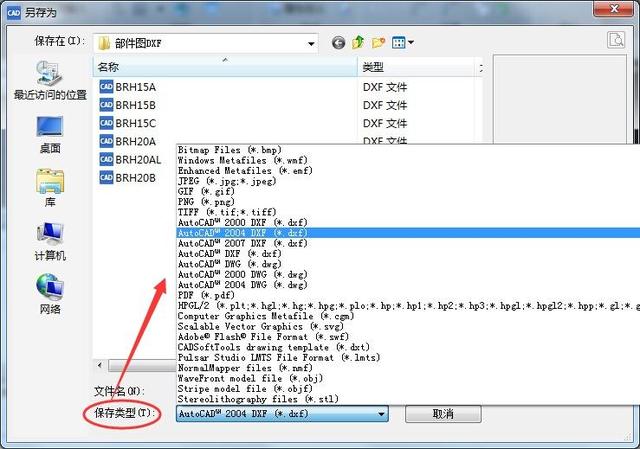Choose plain AutoCAD DXF (*.dxf) format
The image size is (640, 449).
point(408,254)
